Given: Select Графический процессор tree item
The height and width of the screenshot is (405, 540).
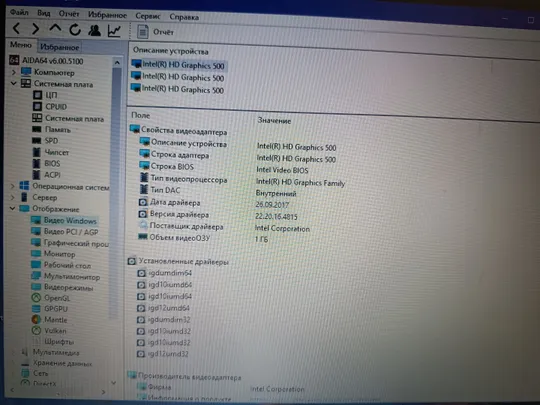Looking at the screenshot, I should (x=70, y=243).
